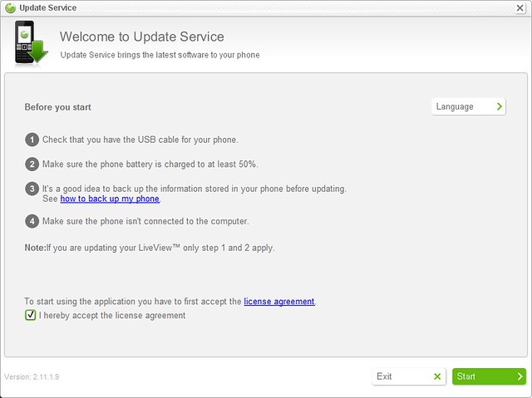
Task: Close the Update Service window
Action: point(519,7)
